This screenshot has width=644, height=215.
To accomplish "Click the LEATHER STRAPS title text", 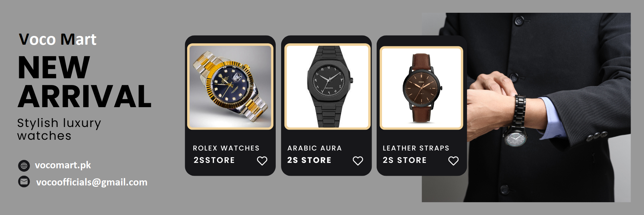I will 416,148.
